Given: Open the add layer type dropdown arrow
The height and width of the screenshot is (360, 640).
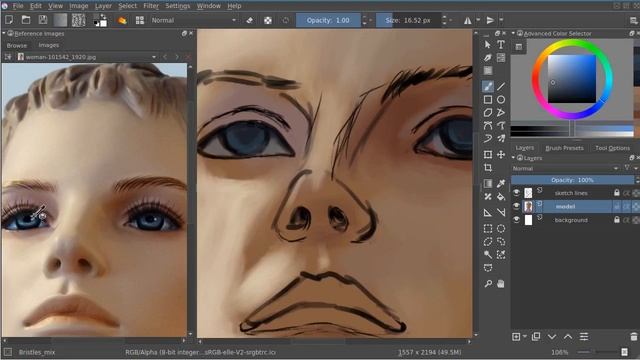Looking at the screenshot, I should pos(524,337).
